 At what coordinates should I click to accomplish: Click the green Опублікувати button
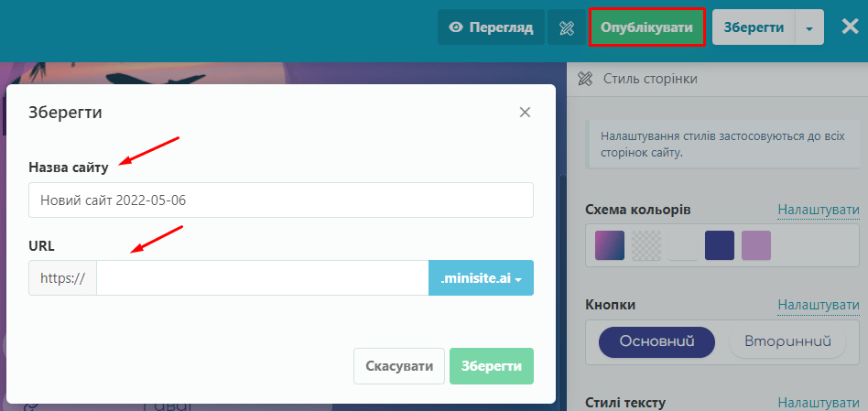(x=646, y=27)
